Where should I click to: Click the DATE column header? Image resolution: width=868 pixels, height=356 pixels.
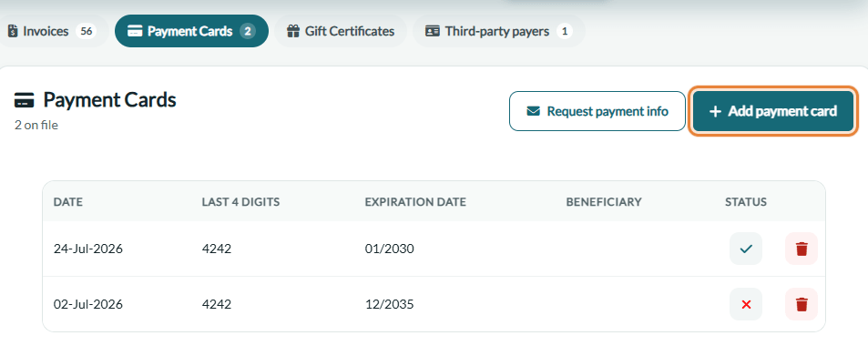[68, 202]
